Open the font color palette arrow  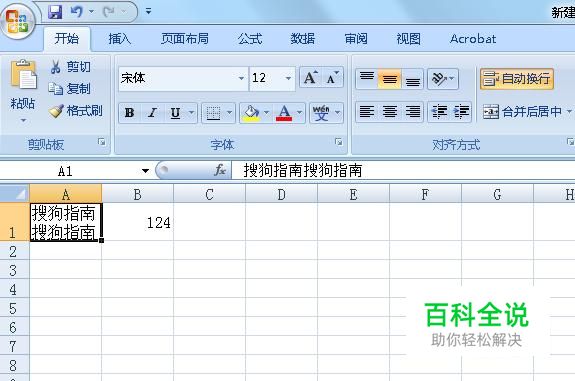[300, 113]
